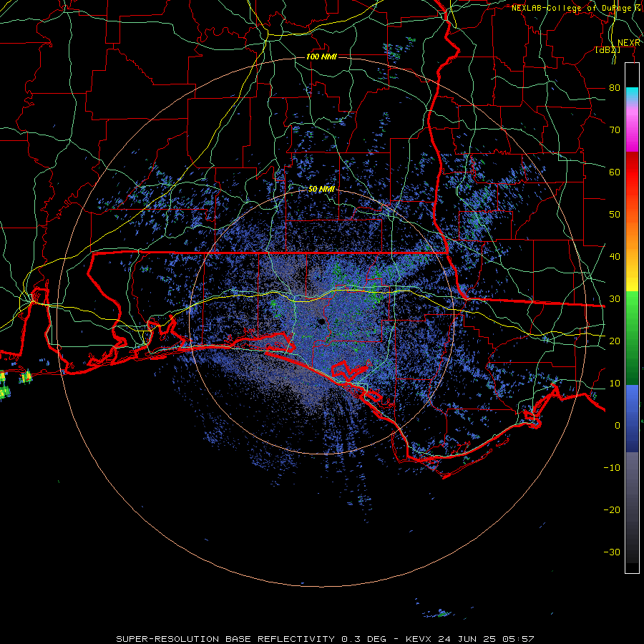Image resolution: width=644 pixels, height=644 pixels.
Task: Click the [dBZ] unit label above the color bar
Action: (x=608, y=50)
